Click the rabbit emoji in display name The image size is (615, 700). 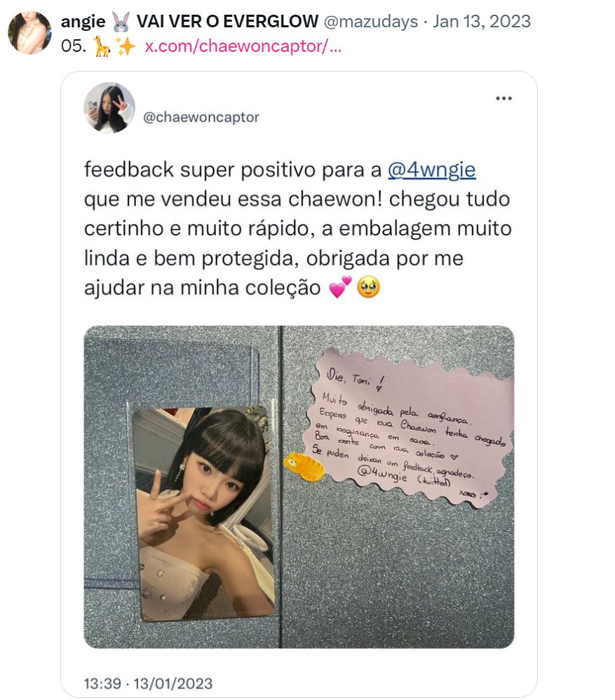(x=121, y=22)
